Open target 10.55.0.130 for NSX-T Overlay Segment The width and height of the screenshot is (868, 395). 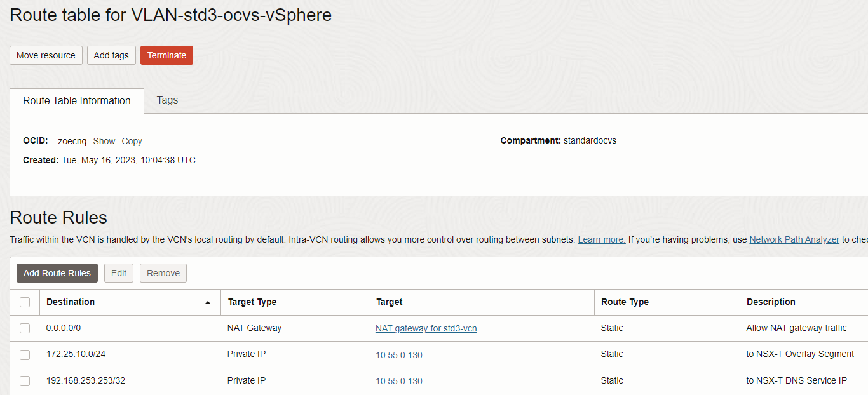click(398, 355)
